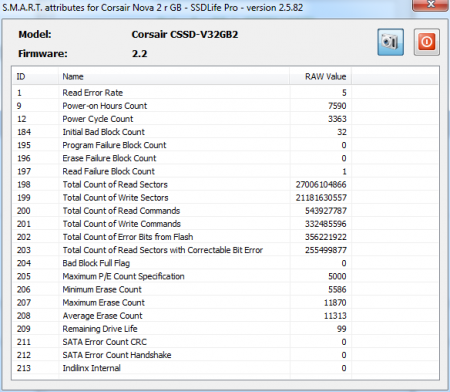Select the Program Failure Block Count row

(x=225, y=145)
